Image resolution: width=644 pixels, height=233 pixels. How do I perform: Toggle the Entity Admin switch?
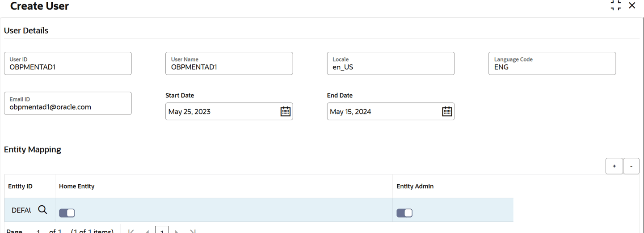[404, 213]
